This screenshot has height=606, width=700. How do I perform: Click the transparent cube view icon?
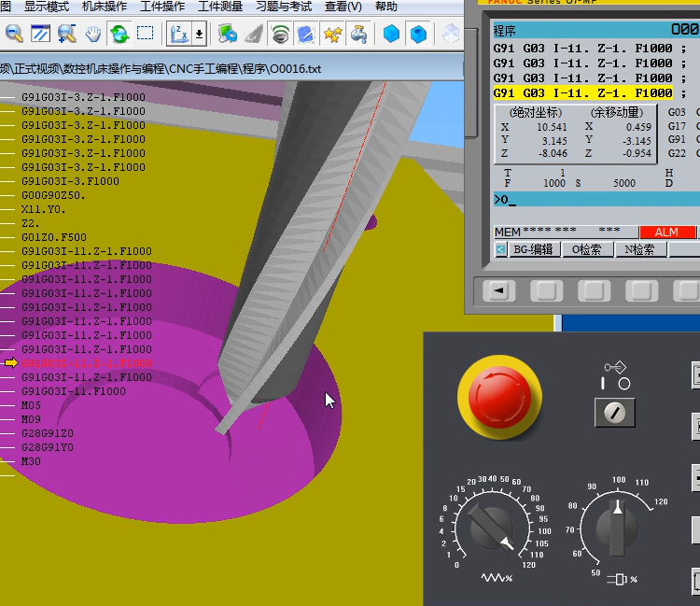pyautogui.click(x=451, y=34)
